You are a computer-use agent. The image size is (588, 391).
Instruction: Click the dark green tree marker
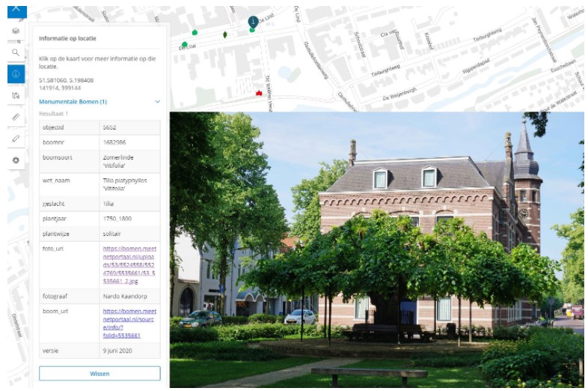pyautogui.click(x=225, y=34)
